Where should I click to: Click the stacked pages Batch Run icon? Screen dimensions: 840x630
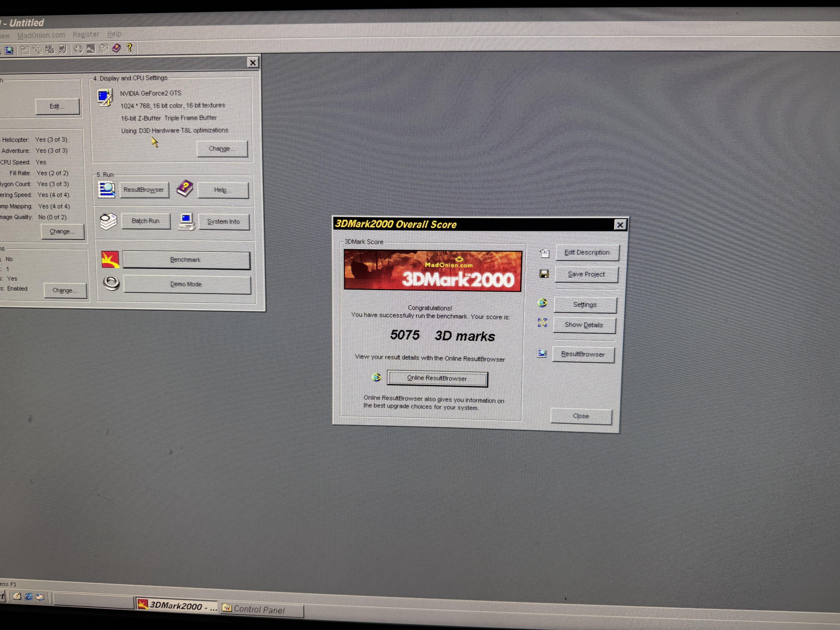tap(108, 221)
